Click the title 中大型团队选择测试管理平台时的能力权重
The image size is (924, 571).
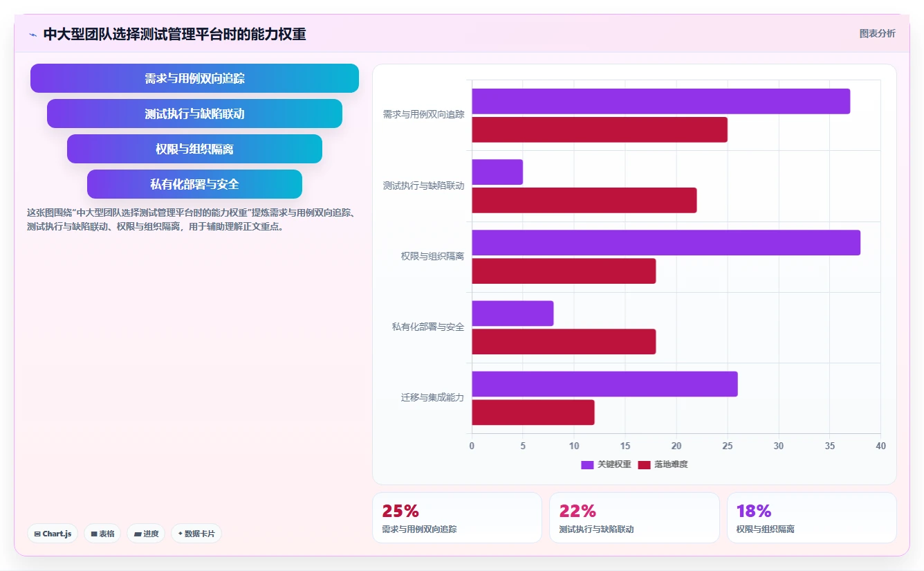(174, 34)
